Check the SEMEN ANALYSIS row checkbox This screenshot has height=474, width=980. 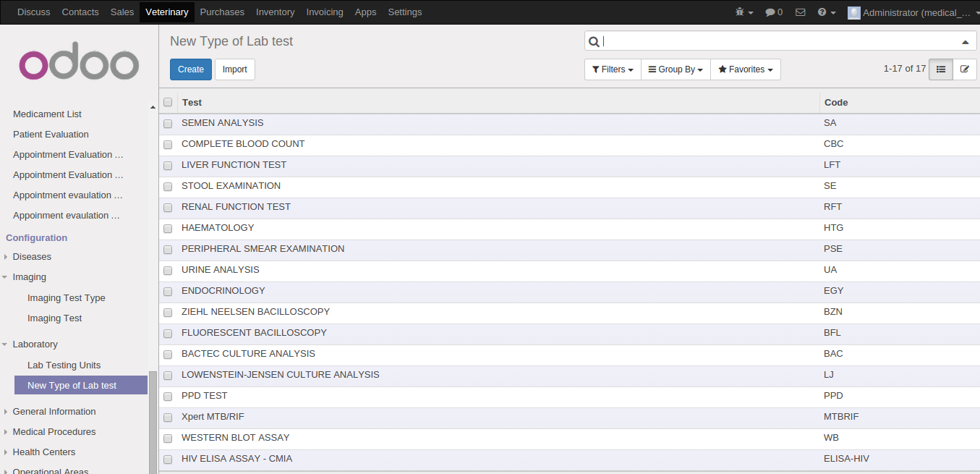tap(168, 124)
